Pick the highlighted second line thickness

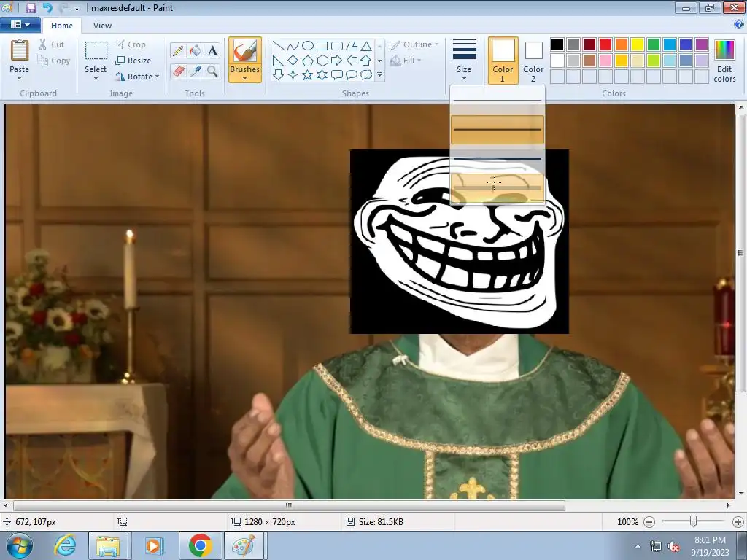pos(498,130)
